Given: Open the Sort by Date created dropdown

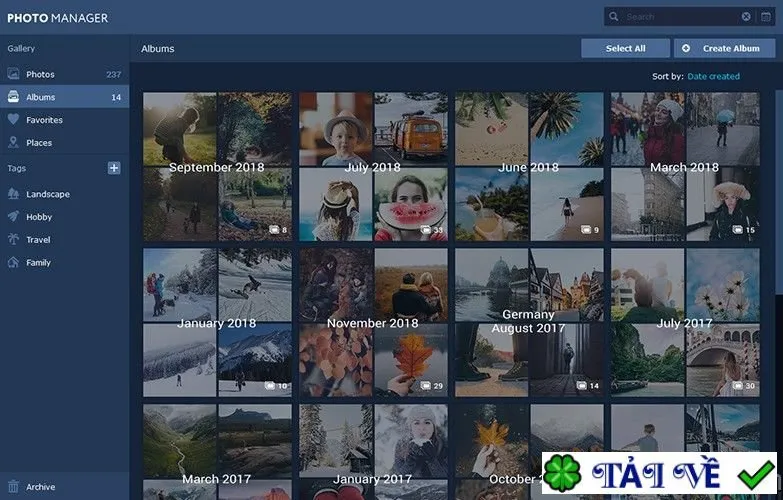Looking at the screenshot, I should tap(714, 76).
